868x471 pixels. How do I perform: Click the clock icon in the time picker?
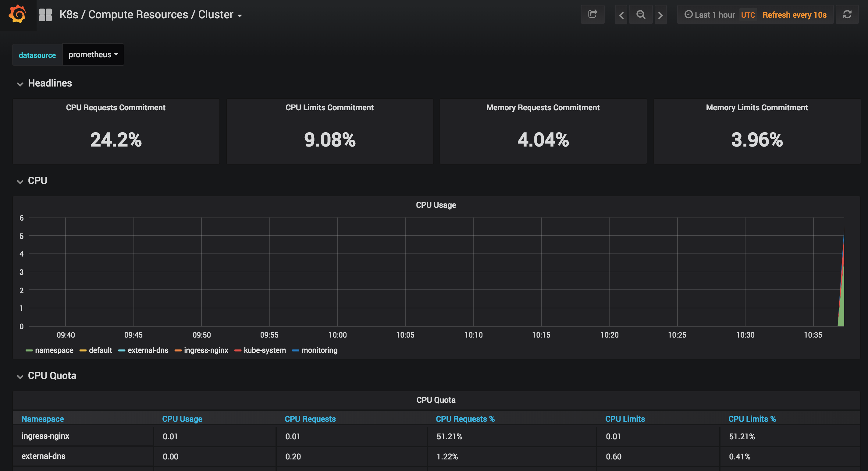(x=688, y=15)
